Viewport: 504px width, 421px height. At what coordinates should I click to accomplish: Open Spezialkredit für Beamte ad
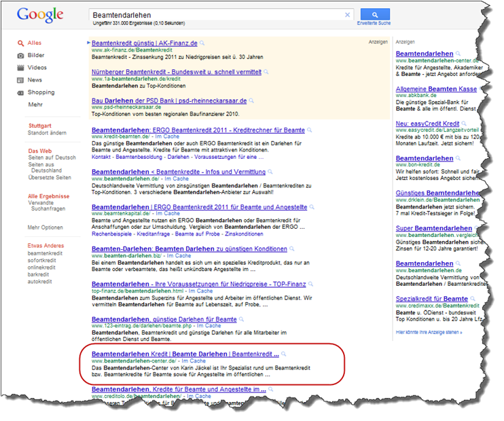432,299
